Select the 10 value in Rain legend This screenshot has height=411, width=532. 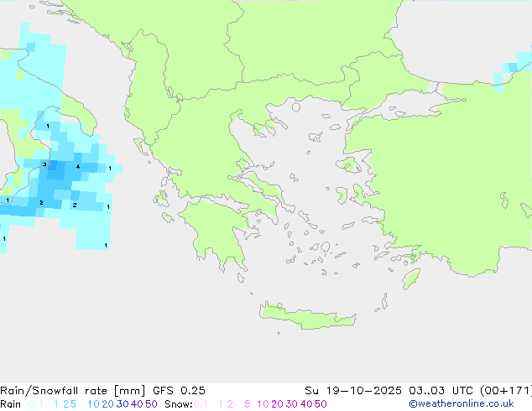click(93, 404)
